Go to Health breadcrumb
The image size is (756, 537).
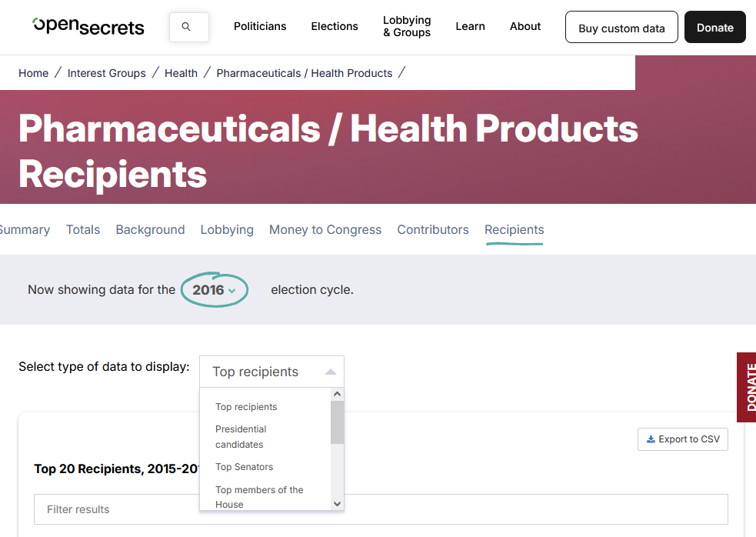coord(181,73)
